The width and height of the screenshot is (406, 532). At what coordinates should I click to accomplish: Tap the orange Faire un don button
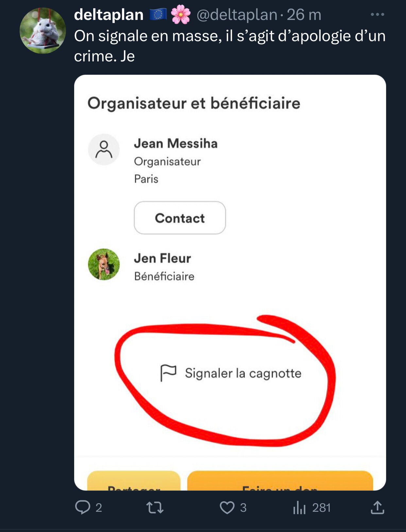(x=280, y=481)
